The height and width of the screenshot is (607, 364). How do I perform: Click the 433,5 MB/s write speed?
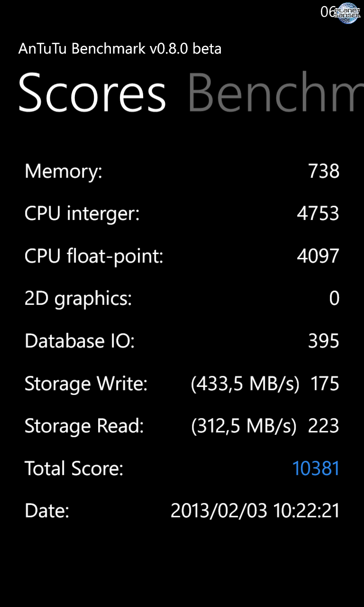245,384
